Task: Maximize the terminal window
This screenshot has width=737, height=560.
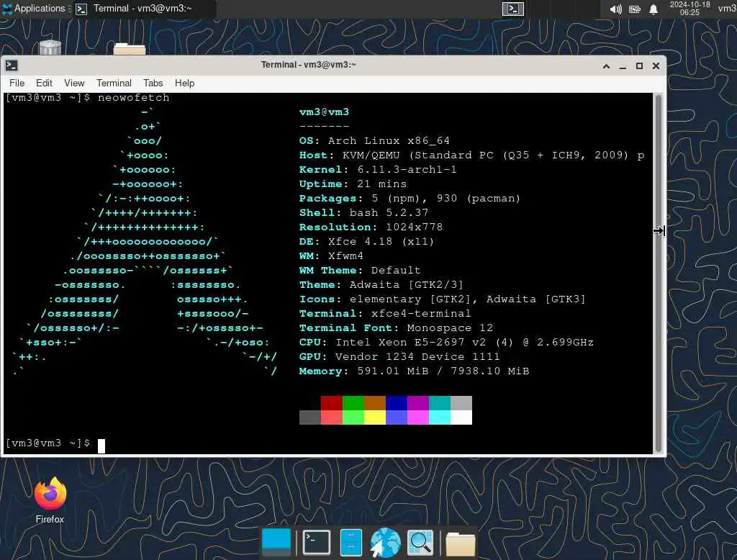Action: tap(639, 66)
